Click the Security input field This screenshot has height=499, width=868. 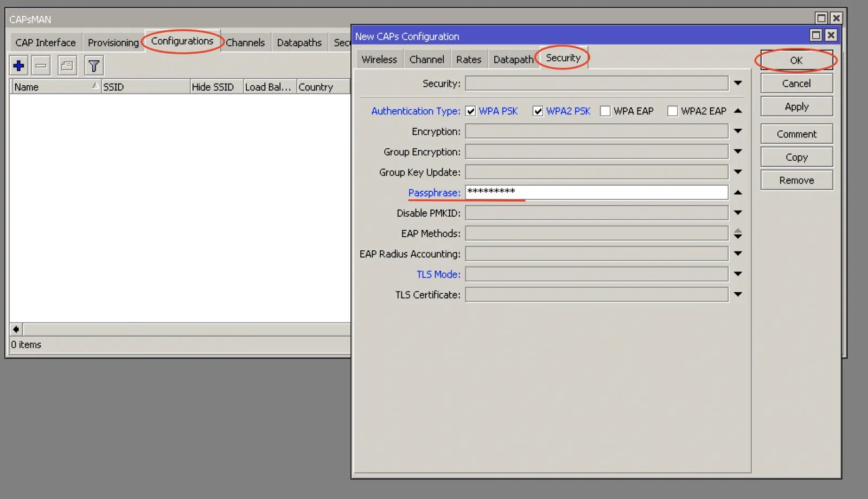click(597, 83)
